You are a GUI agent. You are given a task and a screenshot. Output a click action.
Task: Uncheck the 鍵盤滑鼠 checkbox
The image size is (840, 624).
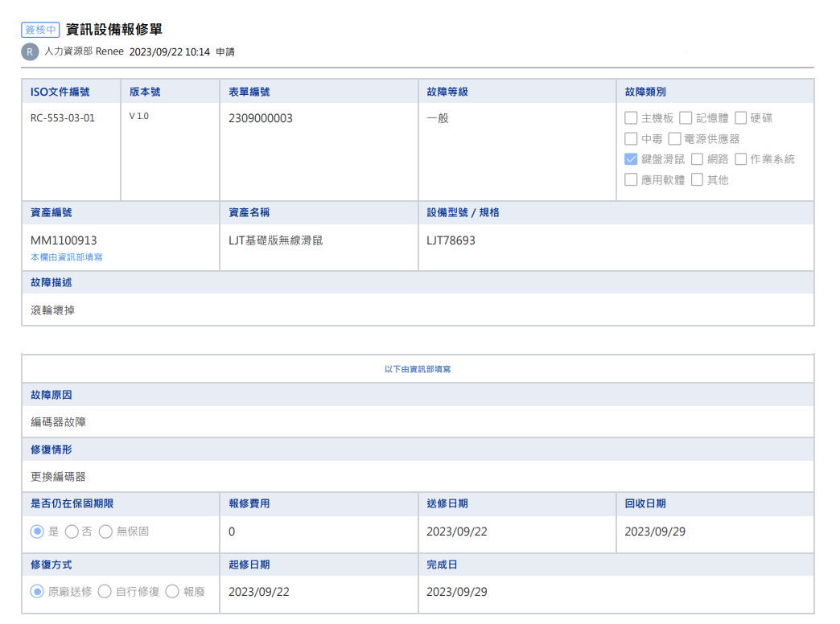(631, 159)
